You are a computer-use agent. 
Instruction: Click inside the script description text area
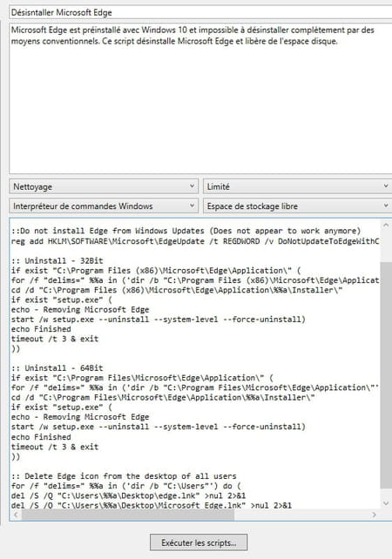point(200,98)
